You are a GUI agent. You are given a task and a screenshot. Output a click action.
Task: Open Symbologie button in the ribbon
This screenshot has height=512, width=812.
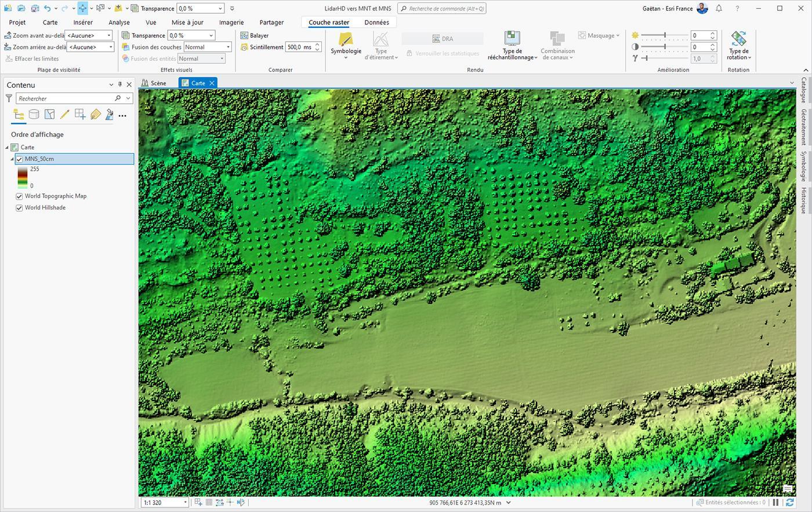coord(346,45)
